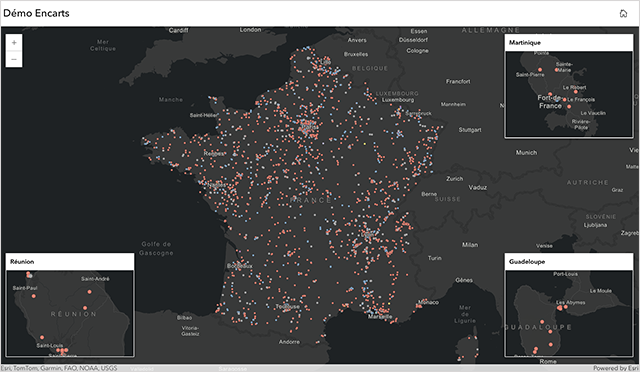Click the Monaco label
The width and height of the screenshot is (640, 372).
pos(428,302)
